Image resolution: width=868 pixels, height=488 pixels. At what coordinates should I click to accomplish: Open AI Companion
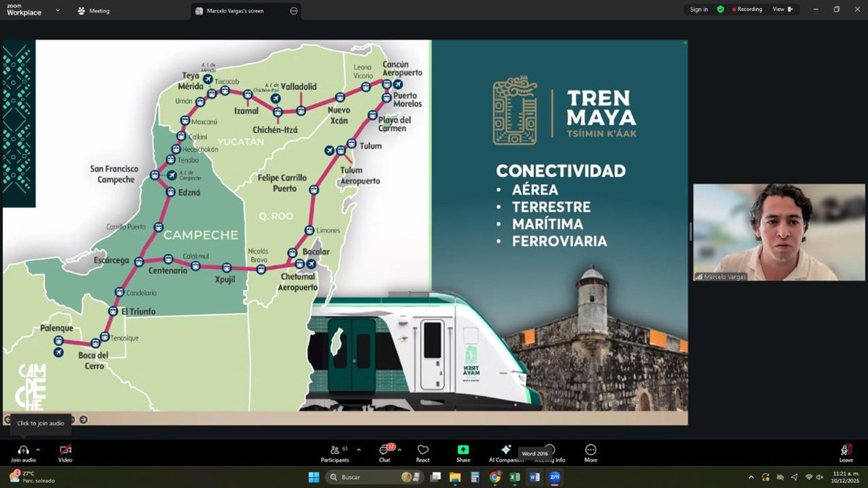(506, 453)
